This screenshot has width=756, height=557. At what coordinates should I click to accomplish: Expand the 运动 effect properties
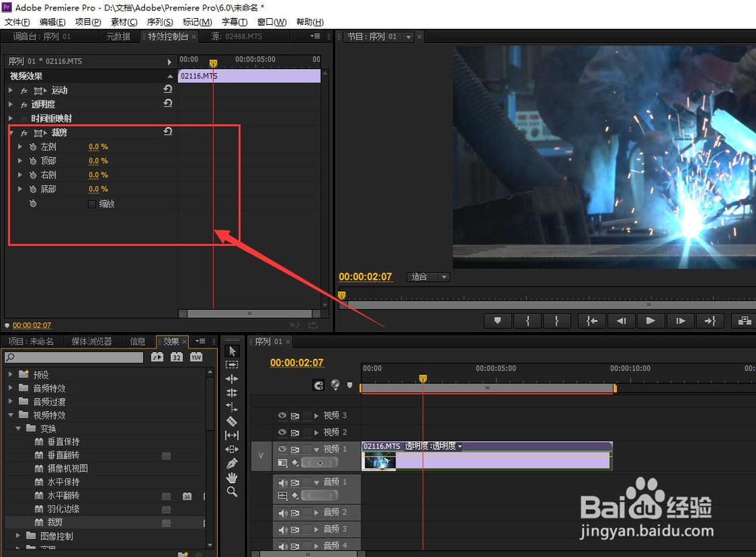coord(11,90)
